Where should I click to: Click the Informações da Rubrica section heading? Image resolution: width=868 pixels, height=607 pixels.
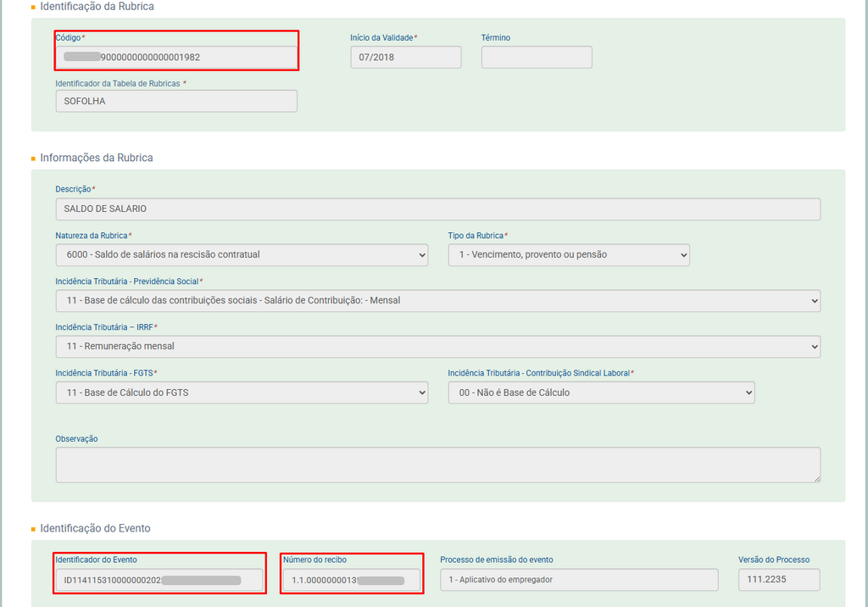[96, 158]
